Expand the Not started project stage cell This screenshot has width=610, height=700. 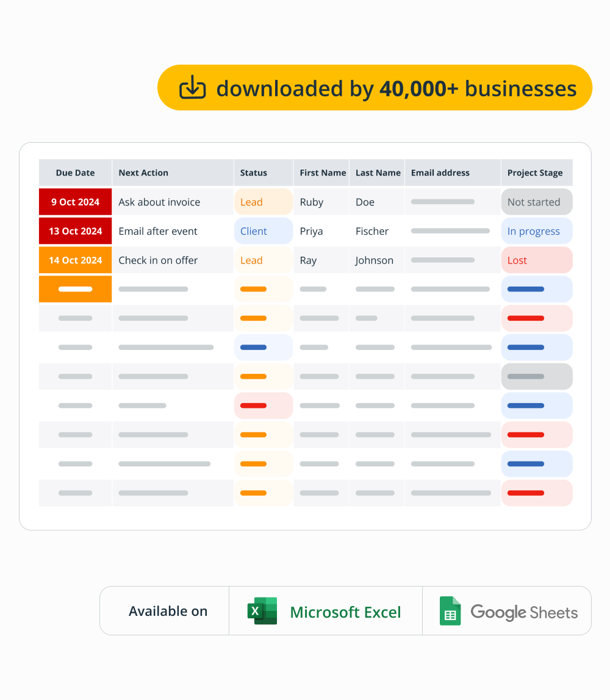[536, 202]
